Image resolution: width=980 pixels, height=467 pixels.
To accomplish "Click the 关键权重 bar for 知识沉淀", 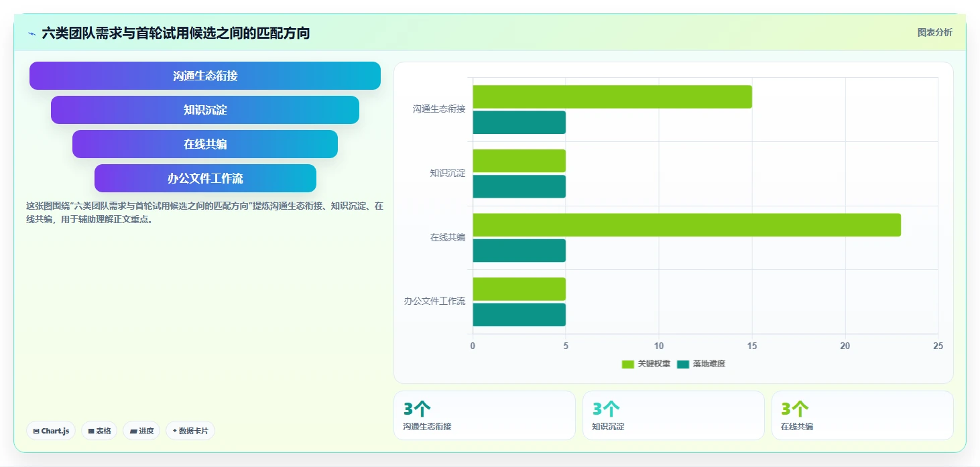I will (x=519, y=161).
